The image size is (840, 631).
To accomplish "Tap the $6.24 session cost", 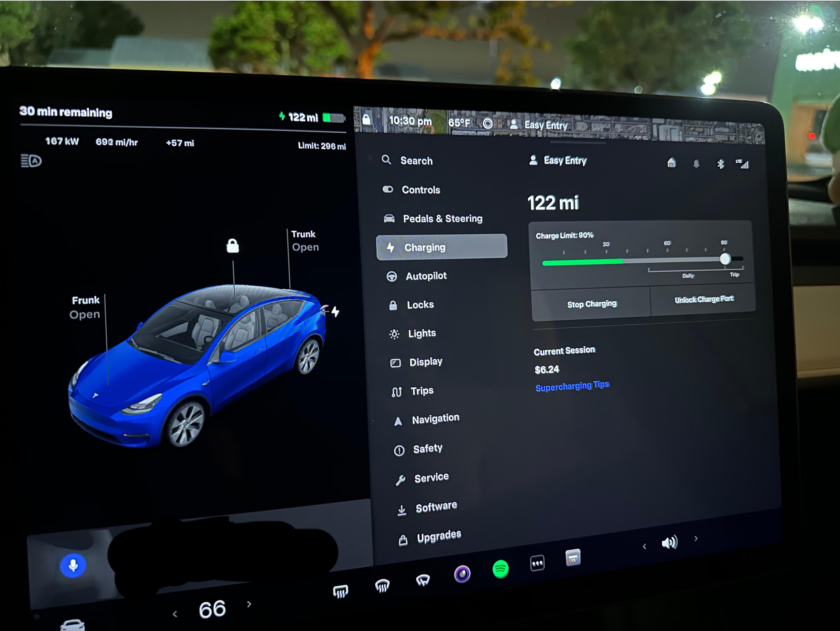I will [x=547, y=370].
